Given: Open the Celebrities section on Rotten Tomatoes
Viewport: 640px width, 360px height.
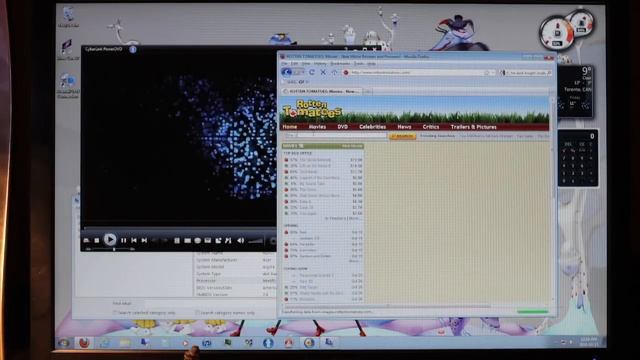Looking at the screenshot, I should 372,127.
